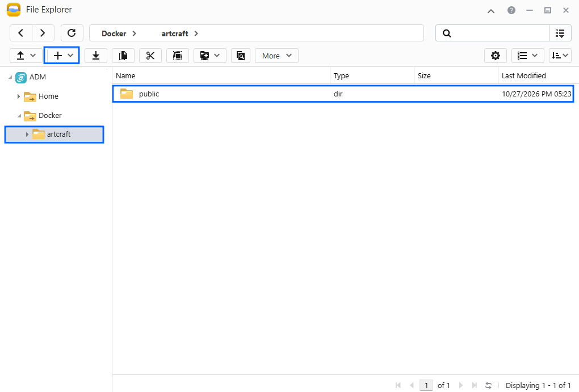579x392 pixels.
Task: Click the artcraft breadcrumb
Action: [175, 33]
